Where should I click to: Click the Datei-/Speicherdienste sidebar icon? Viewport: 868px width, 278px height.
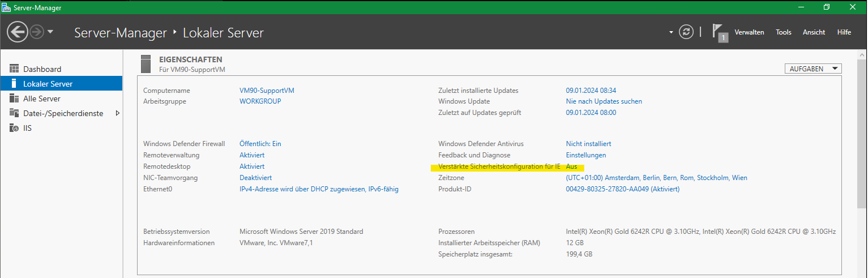point(14,113)
